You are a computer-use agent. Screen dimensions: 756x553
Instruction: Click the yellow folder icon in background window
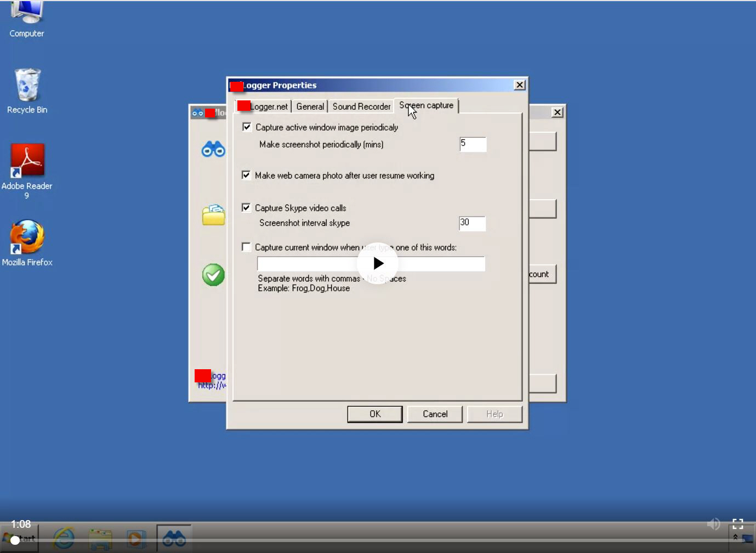(x=213, y=215)
